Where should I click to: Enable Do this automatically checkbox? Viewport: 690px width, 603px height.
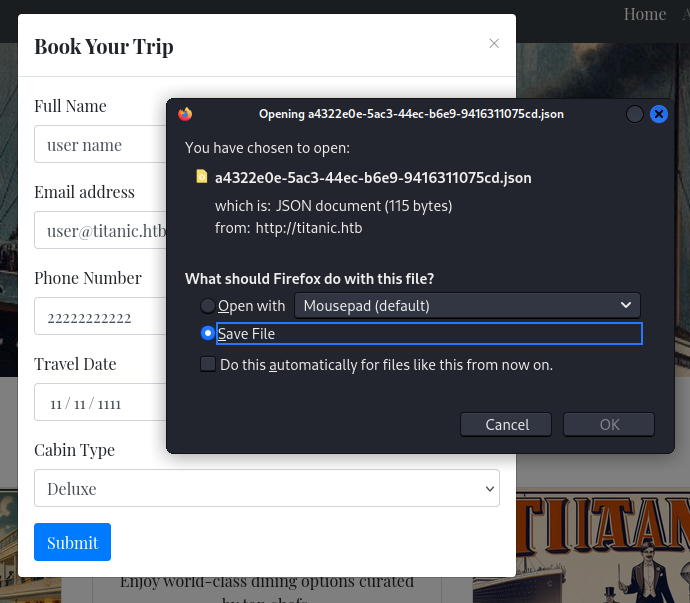[x=208, y=364]
